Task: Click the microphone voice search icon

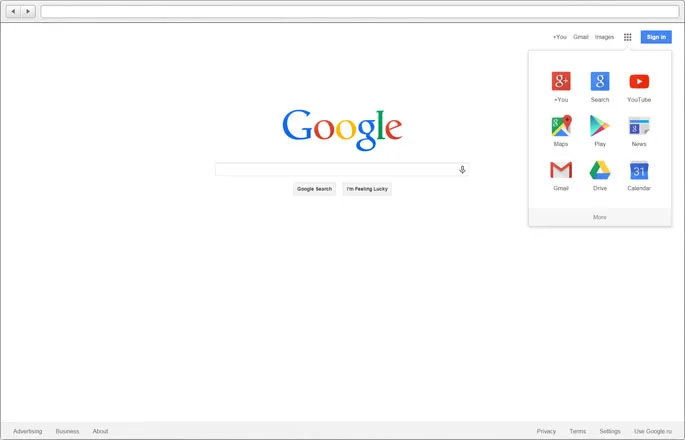Action: 462,170
